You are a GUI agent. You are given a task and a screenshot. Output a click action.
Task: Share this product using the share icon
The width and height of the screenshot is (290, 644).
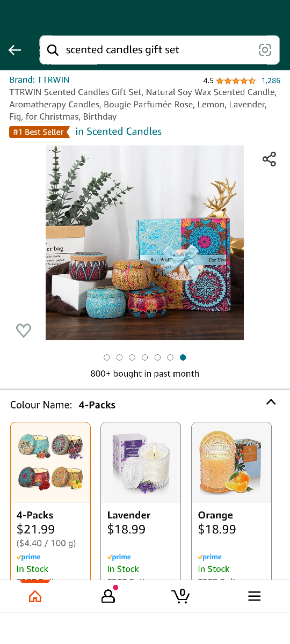pos(269,159)
